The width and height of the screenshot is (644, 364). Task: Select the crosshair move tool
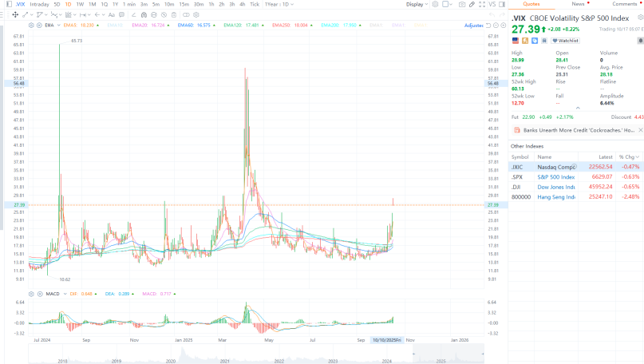pos(16,14)
